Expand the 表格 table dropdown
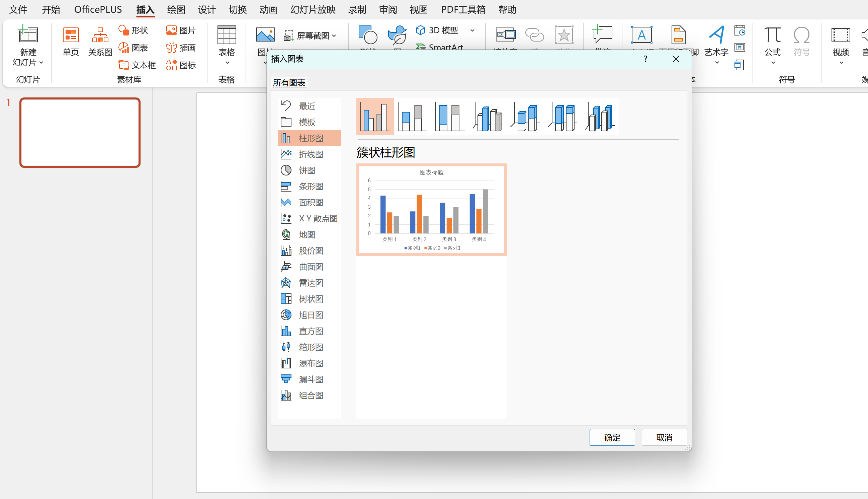The width and height of the screenshot is (868, 499). [x=227, y=63]
